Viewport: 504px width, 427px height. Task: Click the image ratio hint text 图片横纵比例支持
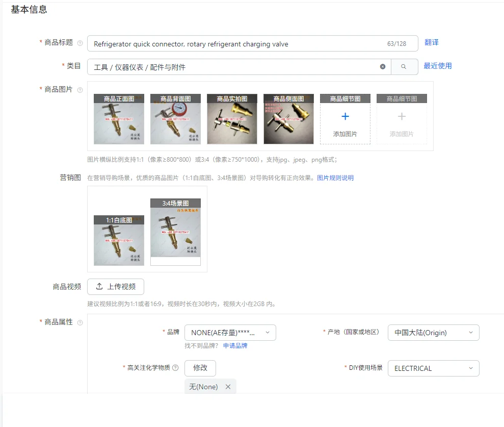(x=212, y=160)
